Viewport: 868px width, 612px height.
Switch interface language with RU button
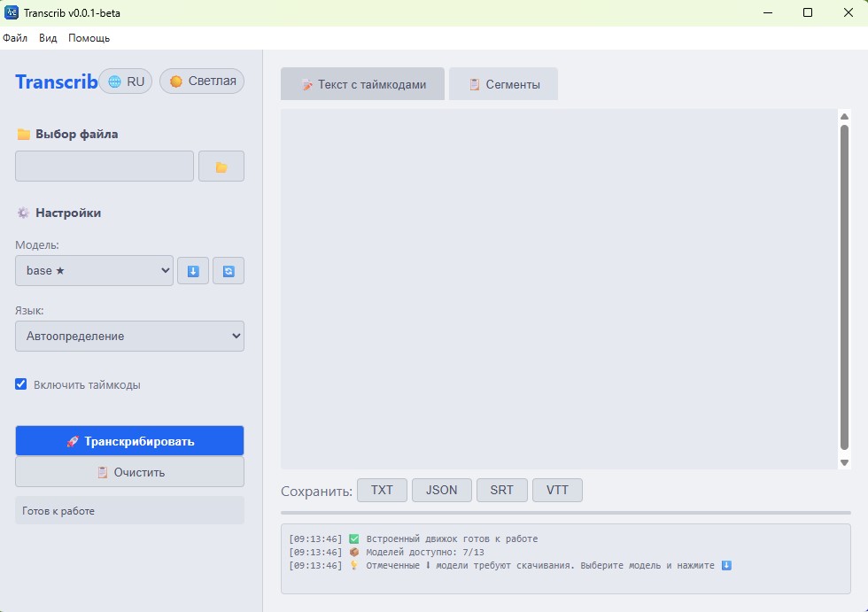tap(126, 81)
